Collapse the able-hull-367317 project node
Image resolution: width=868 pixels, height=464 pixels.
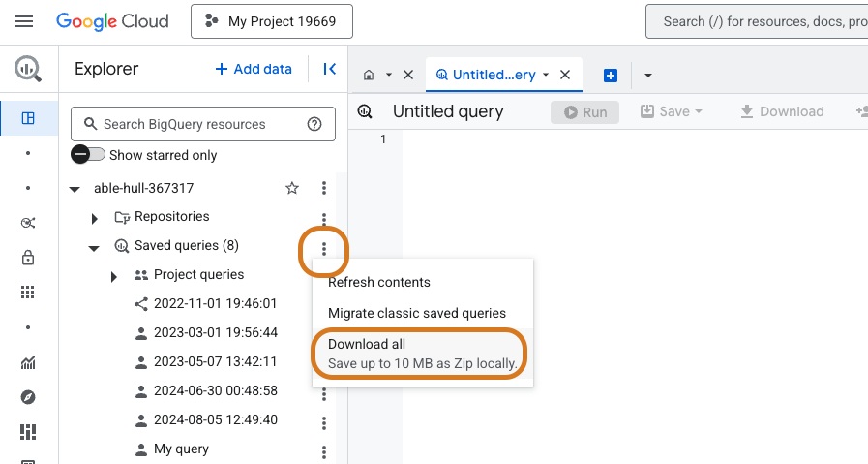tap(75, 189)
